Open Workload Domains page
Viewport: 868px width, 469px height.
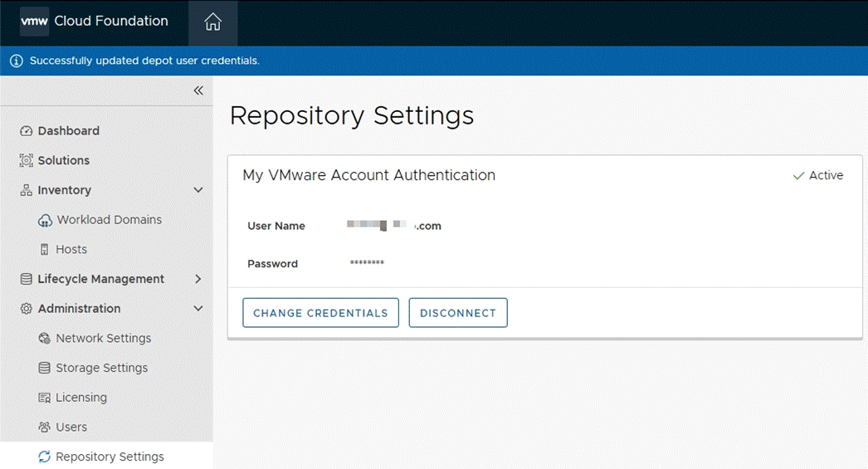110,220
